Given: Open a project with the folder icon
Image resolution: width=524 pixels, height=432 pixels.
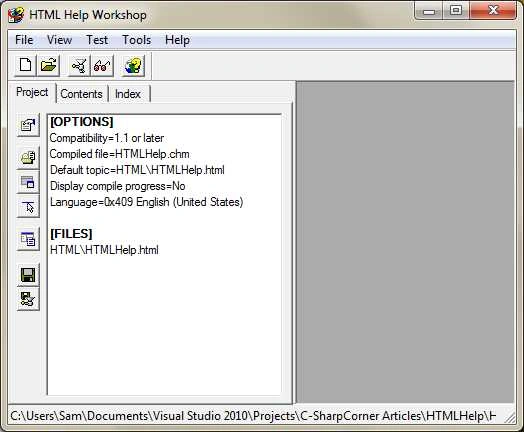Looking at the screenshot, I should [48, 65].
